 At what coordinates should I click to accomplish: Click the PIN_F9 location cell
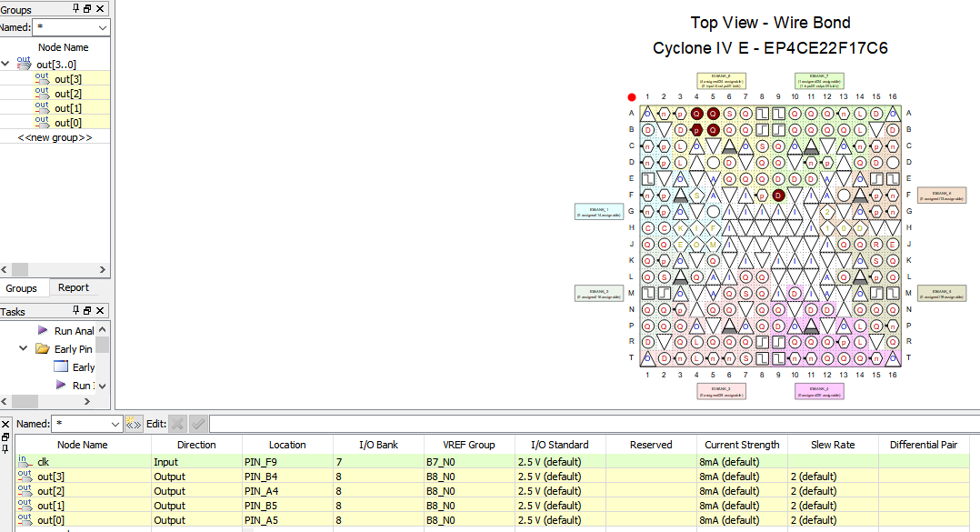[287, 462]
